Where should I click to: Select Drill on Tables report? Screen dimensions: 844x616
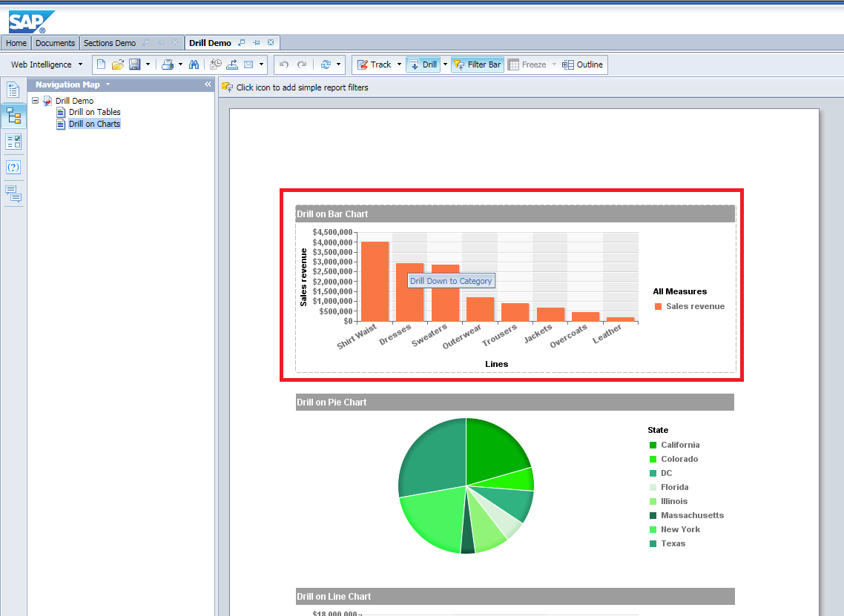click(x=94, y=112)
